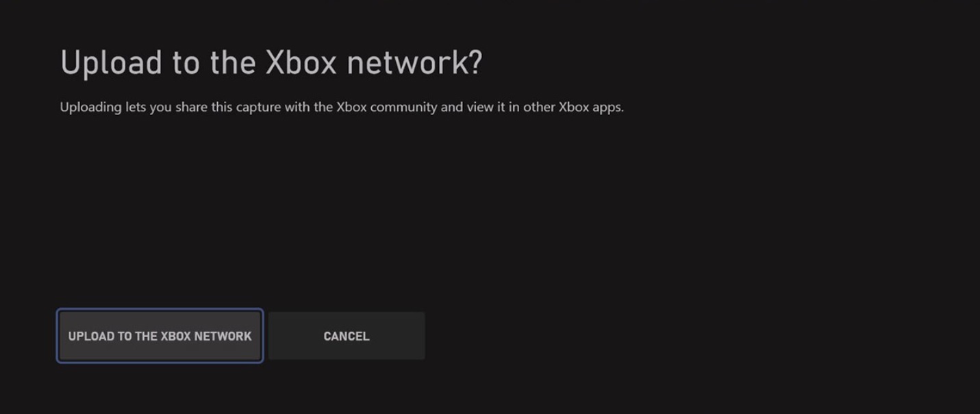The image size is (980, 414).
Task: Confirm upload to the Xbox network
Action: pos(160,336)
